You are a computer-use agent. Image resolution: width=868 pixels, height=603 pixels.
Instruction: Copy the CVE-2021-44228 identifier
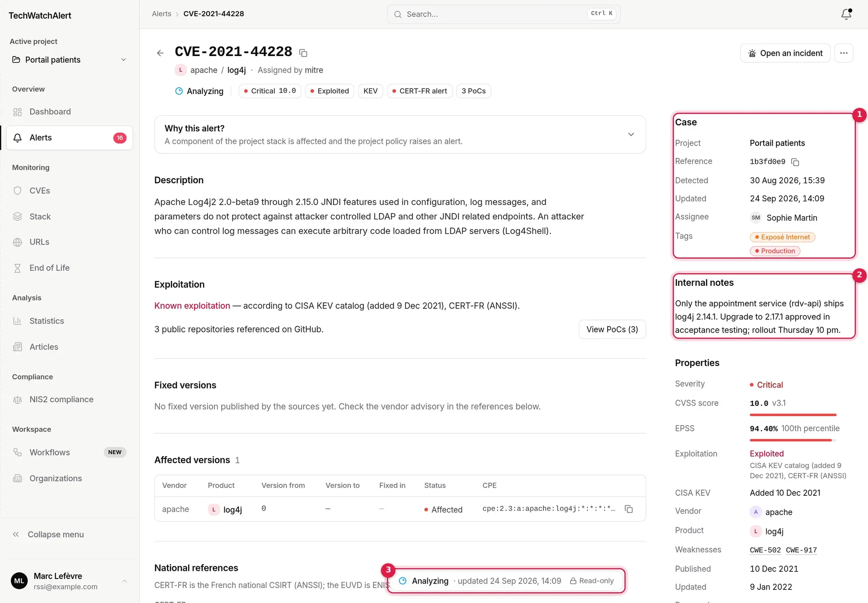coord(303,53)
